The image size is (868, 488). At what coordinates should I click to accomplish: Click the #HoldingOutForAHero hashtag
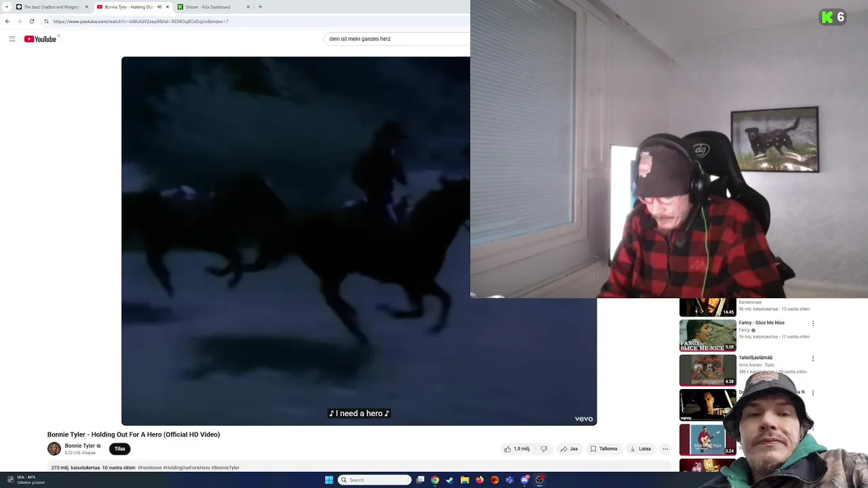click(x=186, y=468)
